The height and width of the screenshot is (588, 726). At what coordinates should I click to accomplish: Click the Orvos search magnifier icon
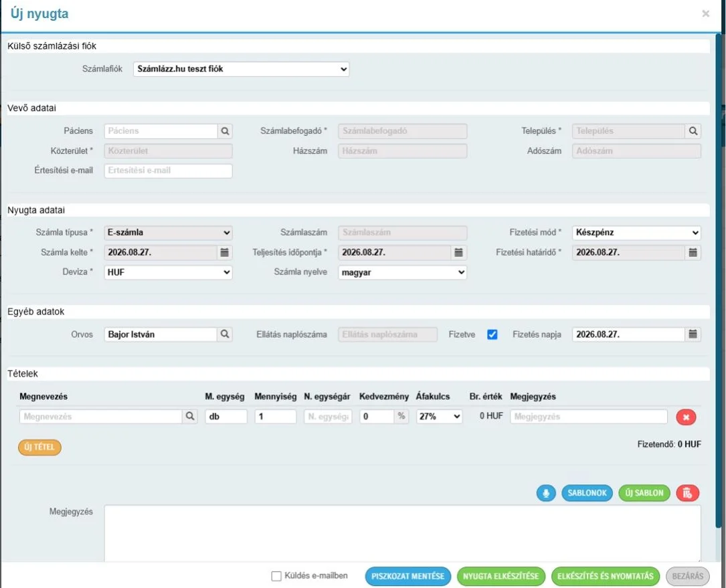(225, 334)
